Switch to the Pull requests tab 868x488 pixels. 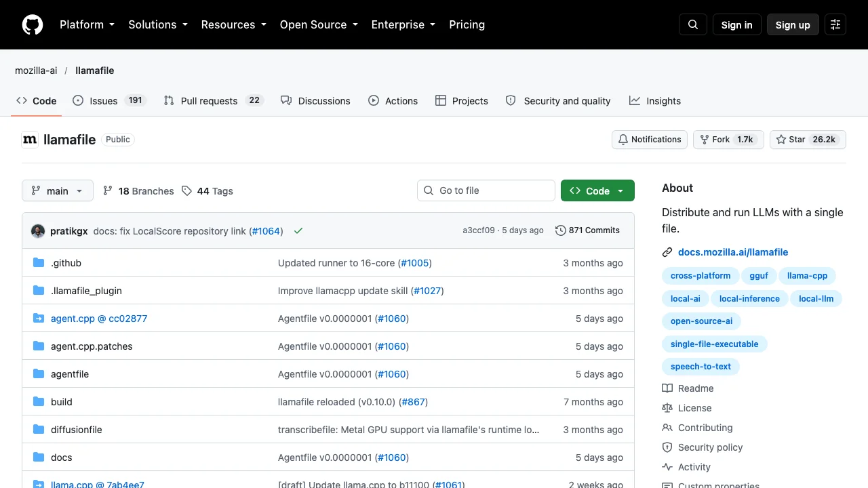click(213, 100)
